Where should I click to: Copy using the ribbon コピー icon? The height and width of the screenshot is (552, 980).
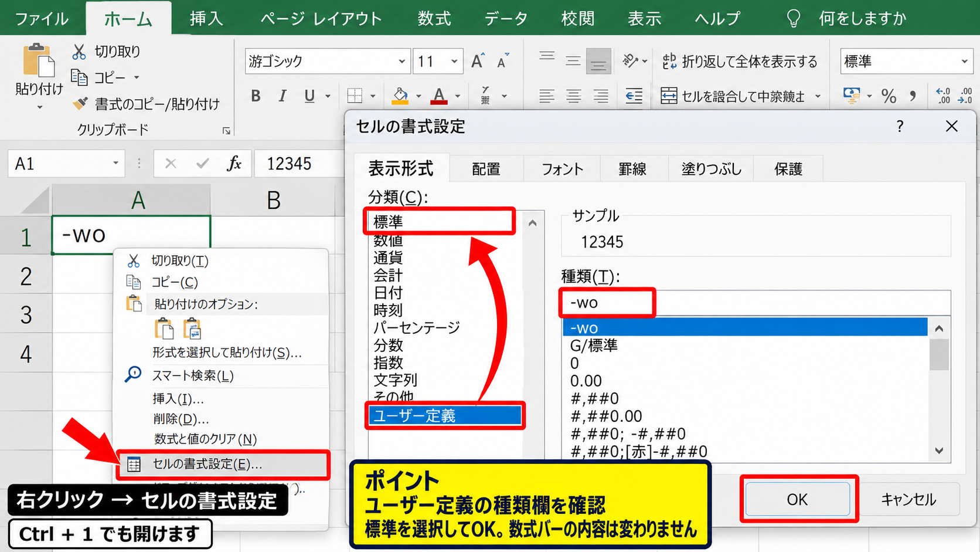pos(79,77)
